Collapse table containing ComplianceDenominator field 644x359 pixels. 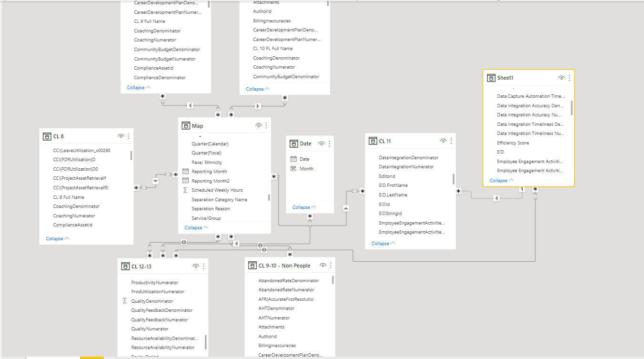tap(139, 88)
